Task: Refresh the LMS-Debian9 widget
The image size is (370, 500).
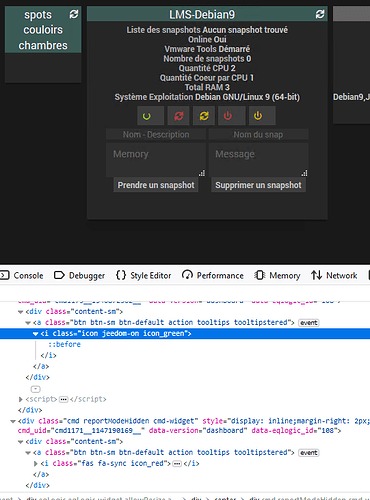Action: (x=320, y=14)
